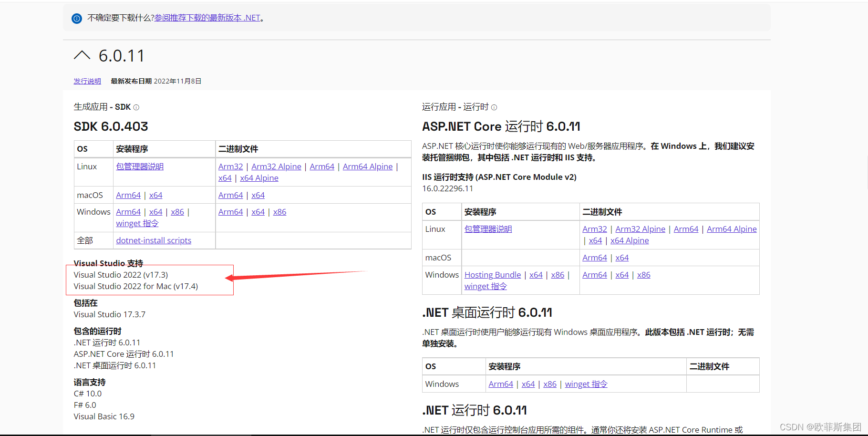Open SDK Linux 包管理器说明 link
This screenshot has height=436, width=868.
coord(140,166)
